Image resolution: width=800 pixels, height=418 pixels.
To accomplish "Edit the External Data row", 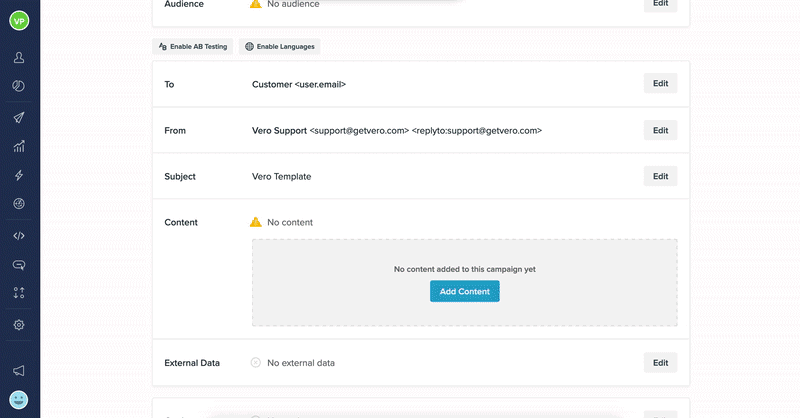I will (660, 363).
